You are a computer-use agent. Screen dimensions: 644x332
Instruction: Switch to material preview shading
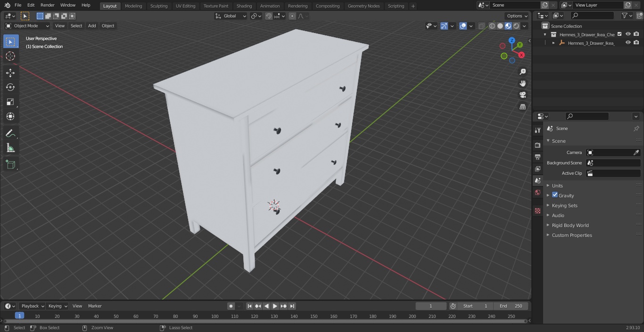pyautogui.click(x=508, y=26)
